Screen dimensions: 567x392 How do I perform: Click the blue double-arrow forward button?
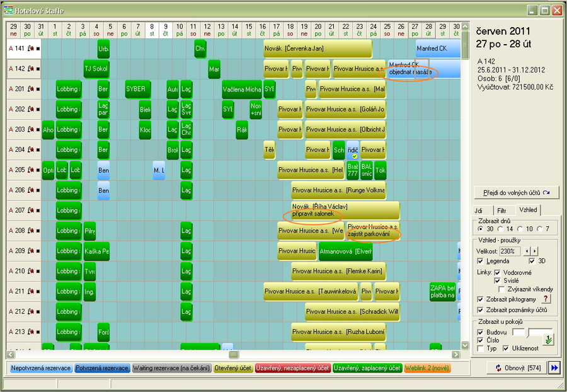[554, 368]
